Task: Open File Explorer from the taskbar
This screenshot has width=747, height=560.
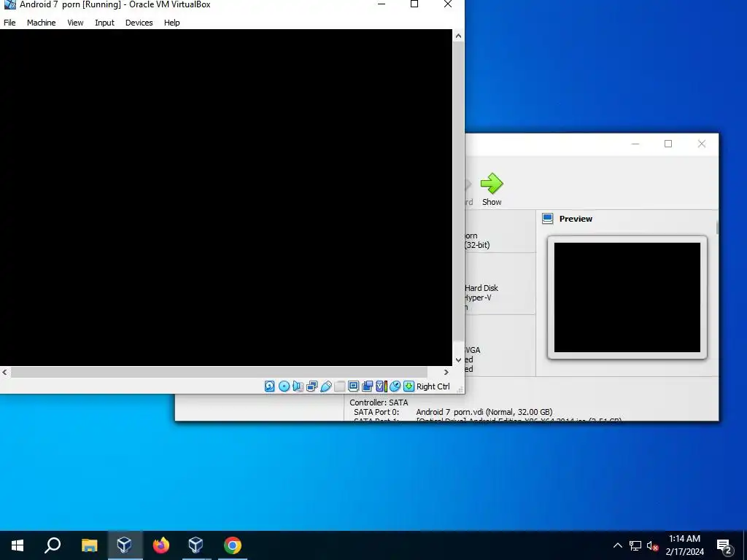Action: pyautogui.click(x=89, y=545)
